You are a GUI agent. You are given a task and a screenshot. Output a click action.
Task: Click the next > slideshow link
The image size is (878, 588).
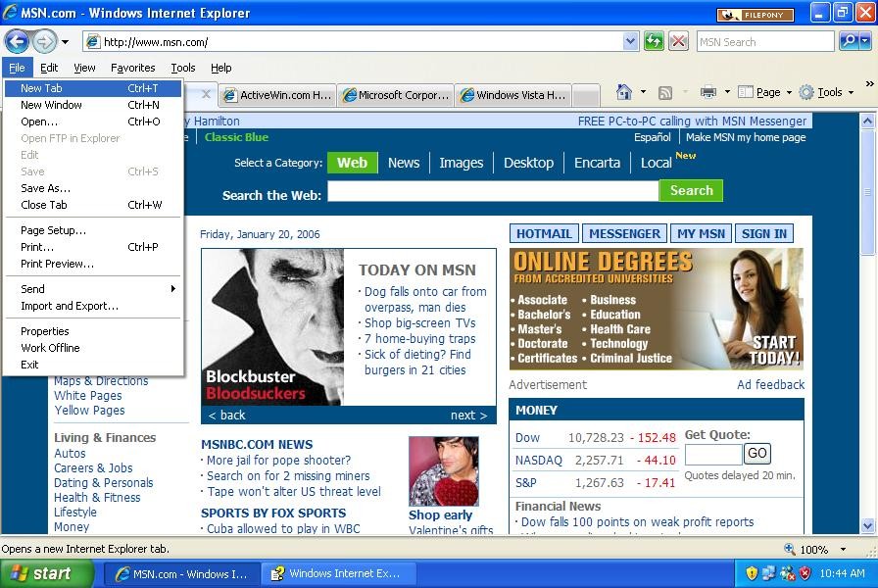[x=468, y=415]
